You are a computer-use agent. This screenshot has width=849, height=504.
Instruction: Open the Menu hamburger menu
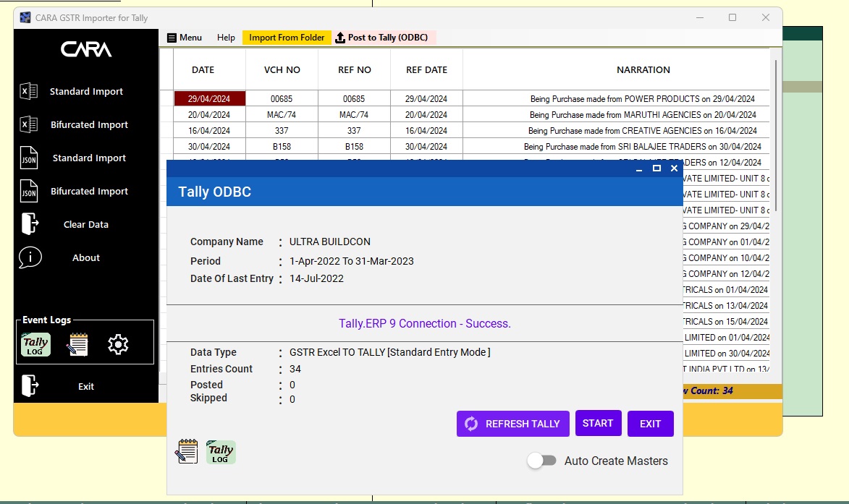[184, 38]
